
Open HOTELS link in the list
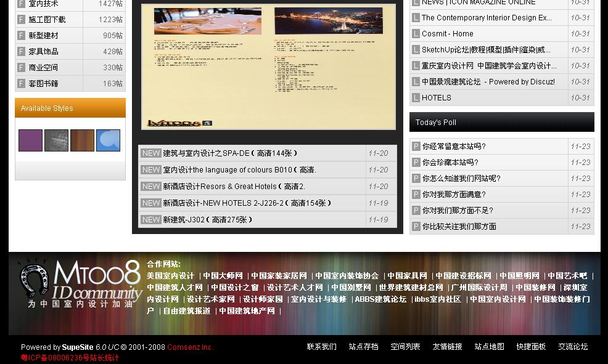[x=437, y=97]
